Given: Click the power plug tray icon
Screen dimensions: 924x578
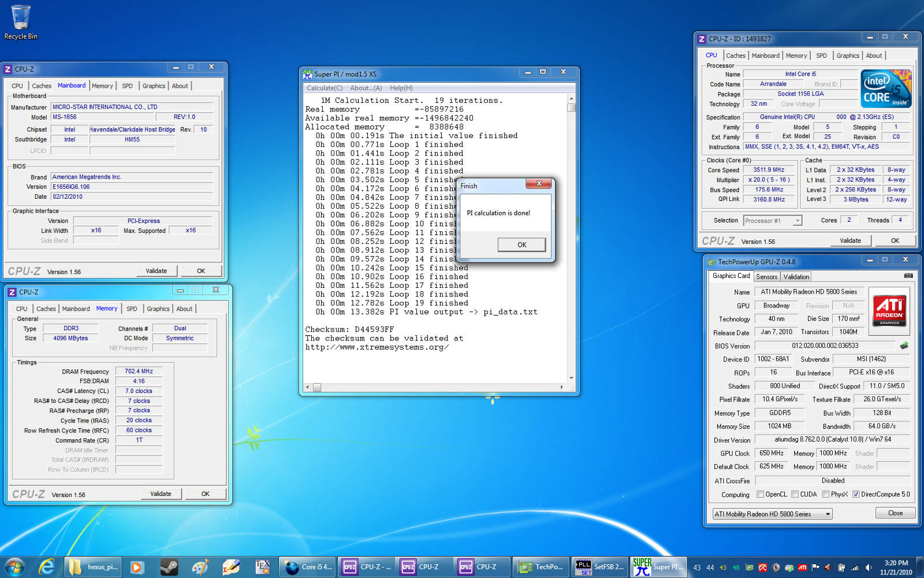Looking at the screenshot, I should 841,568.
